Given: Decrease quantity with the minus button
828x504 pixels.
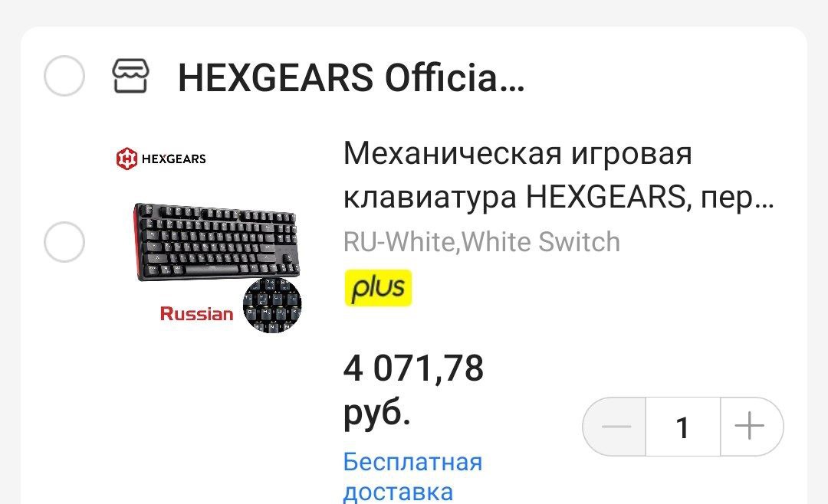Looking at the screenshot, I should point(615,426).
